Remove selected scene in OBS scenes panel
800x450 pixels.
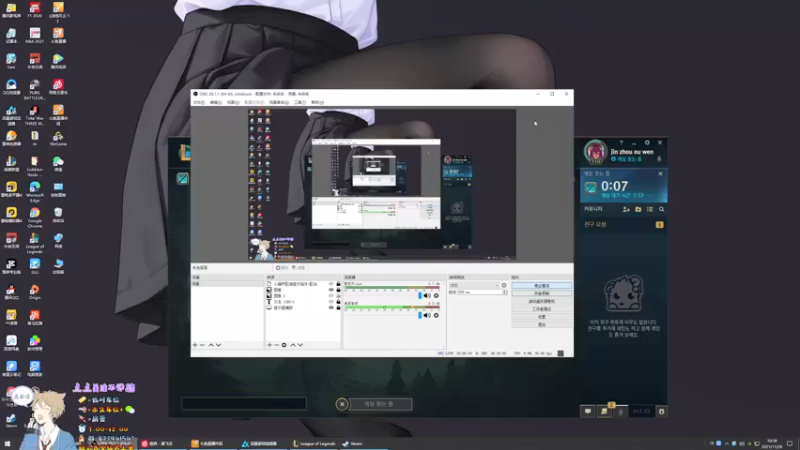click(203, 345)
